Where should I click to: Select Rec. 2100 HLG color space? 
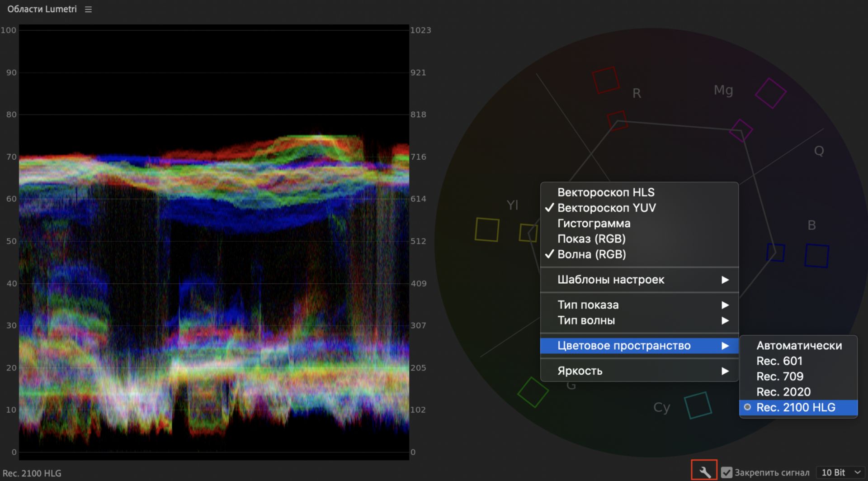click(x=795, y=407)
